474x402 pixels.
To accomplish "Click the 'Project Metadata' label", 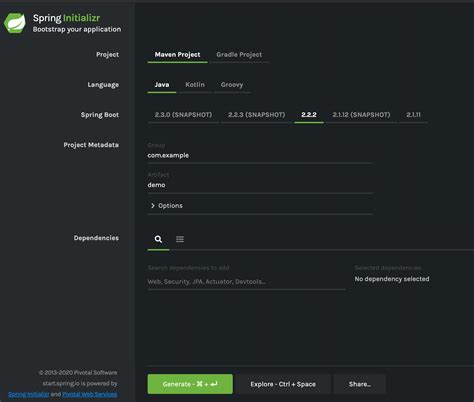I will click(x=91, y=145).
